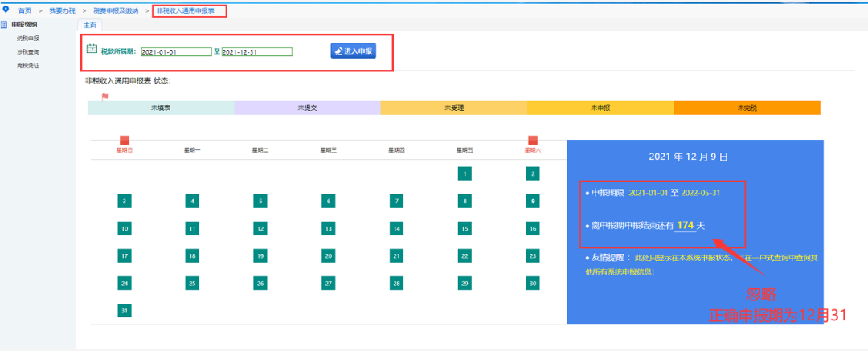868x351 pixels.
Task: Click the 未填表 status segment
Action: (x=161, y=108)
